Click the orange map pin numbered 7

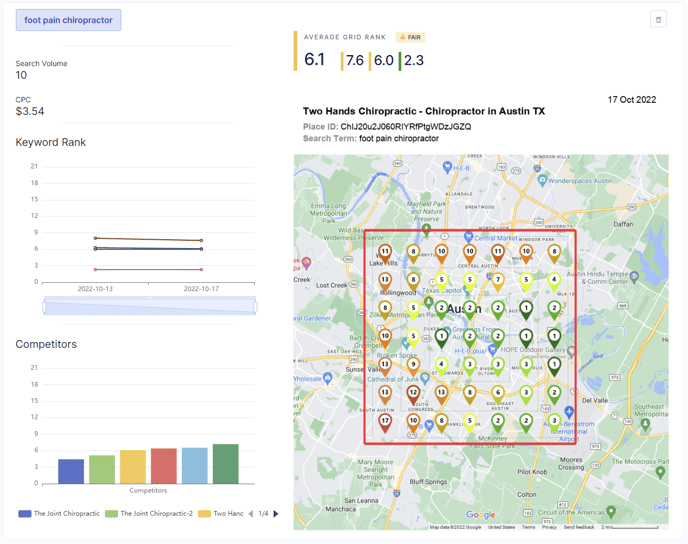498,281
